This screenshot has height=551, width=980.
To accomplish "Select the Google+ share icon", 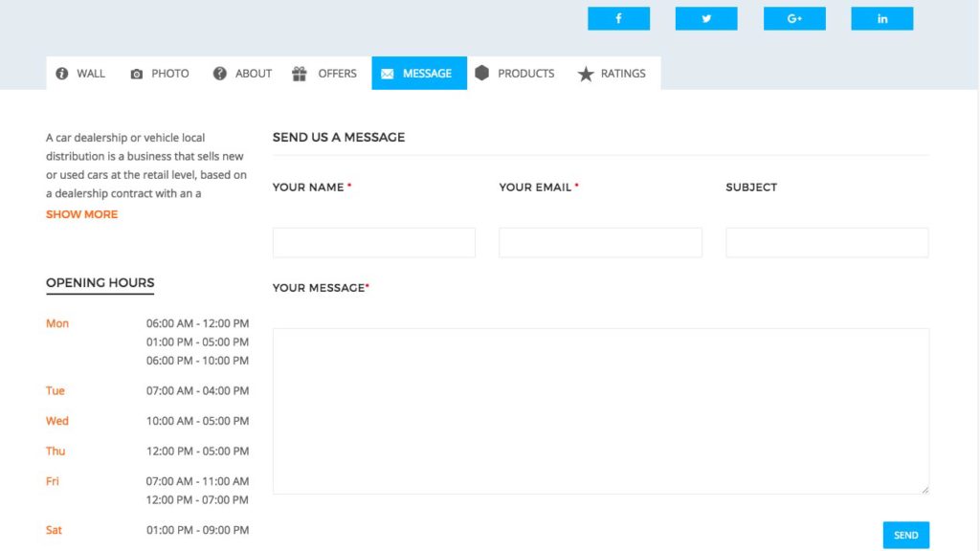I will pyautogui.click(x=793, y=18).
